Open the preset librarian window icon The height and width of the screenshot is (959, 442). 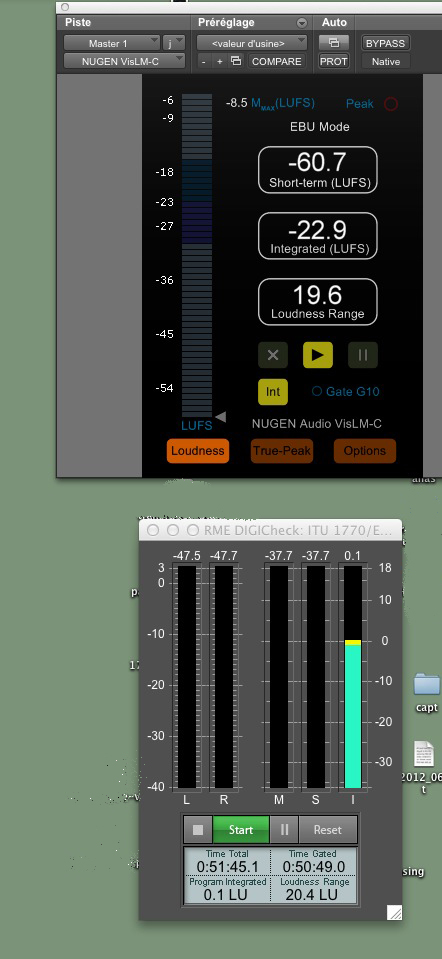tap(236, 61)
